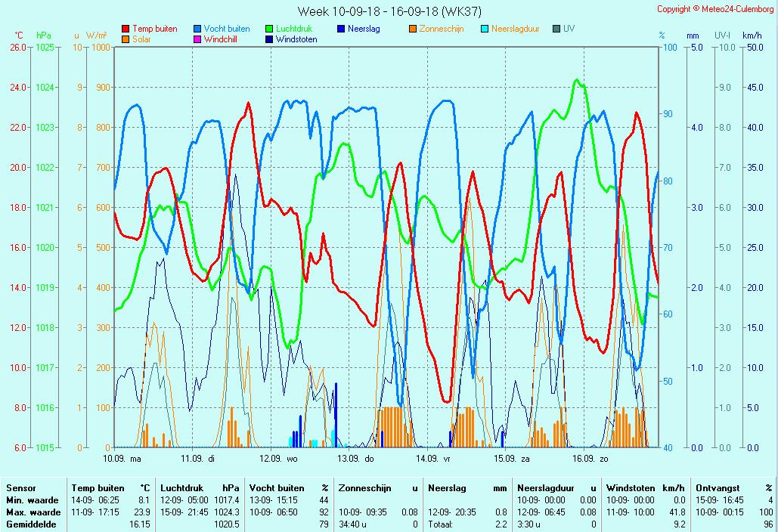Click the UV legend label
This screenshot has width=778, height=532.
coord(569,29)
